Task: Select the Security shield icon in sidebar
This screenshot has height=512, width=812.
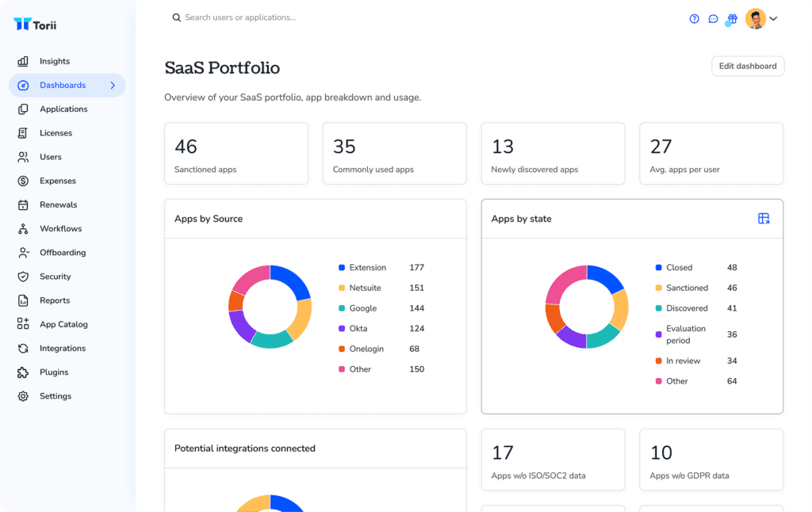Action: pyautogui.click(x=23, y=276)
